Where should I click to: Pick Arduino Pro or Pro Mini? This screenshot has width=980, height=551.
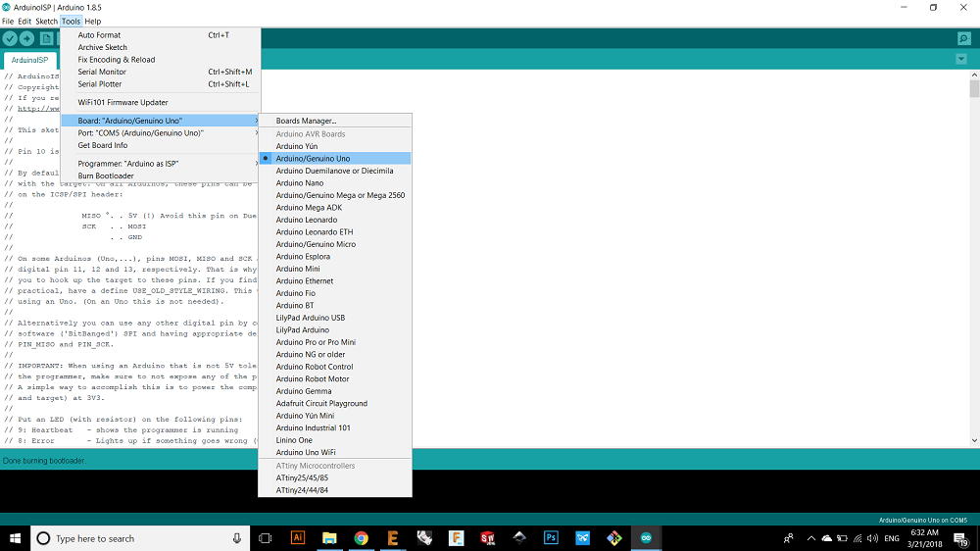pos(335,342)
